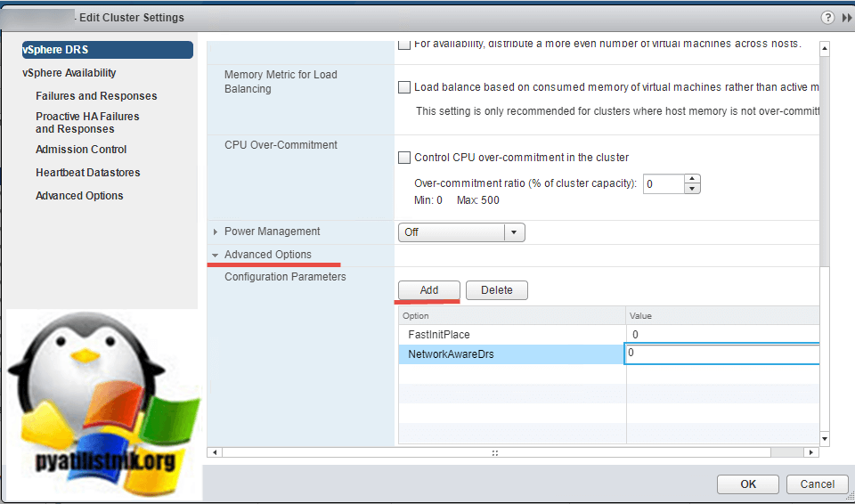Collapse the Advanced Options section triangle
This screenshot has width=855, height=504.
pyautogui.click(x=216, y=255)
